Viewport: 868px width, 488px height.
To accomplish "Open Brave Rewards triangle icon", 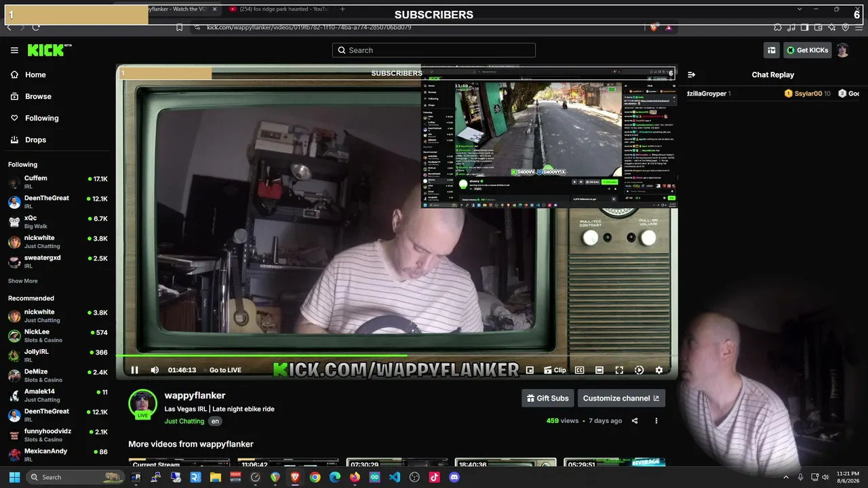I will point(669,27).
